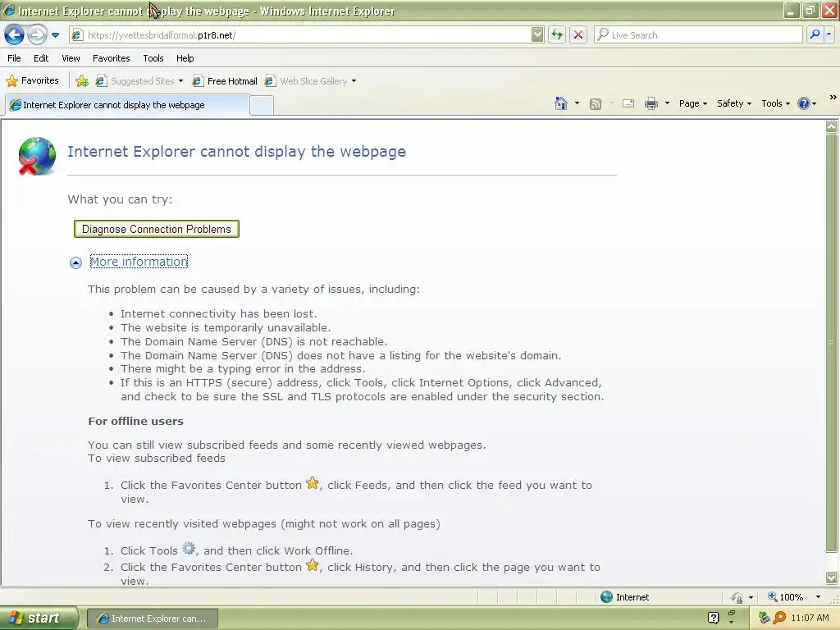Open the Tools command bar menu
The height and width of the screenshot is (630, 840).
[775, 103]
